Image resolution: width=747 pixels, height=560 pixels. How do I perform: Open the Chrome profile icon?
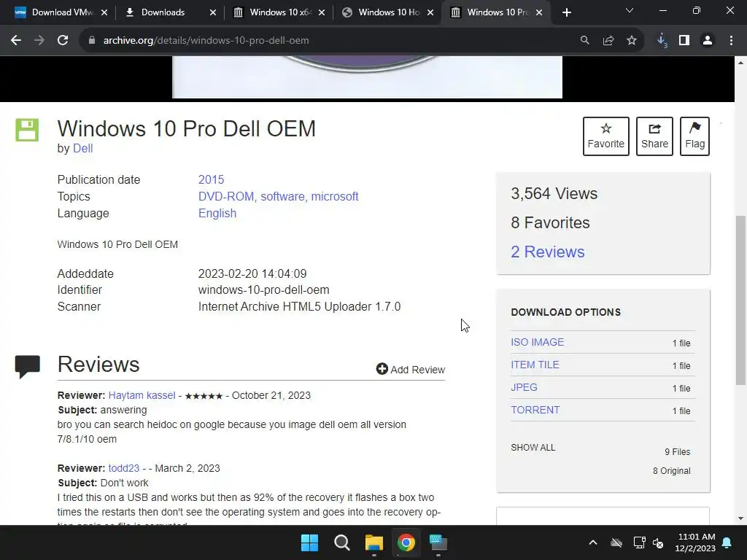(x=708, y=41)
